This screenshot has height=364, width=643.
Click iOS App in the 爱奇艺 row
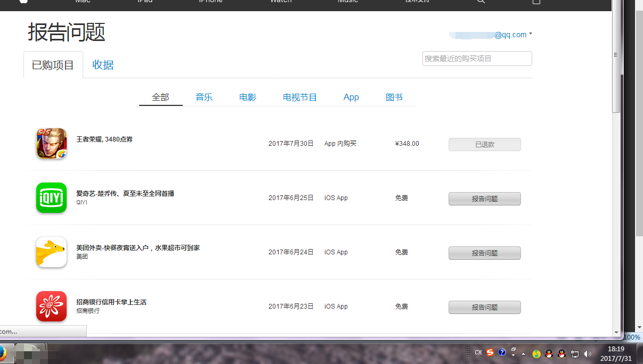336,198
